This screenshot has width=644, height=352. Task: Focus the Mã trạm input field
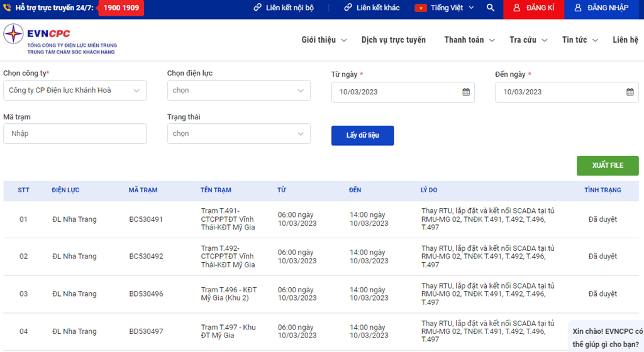[x=75, y=133]
